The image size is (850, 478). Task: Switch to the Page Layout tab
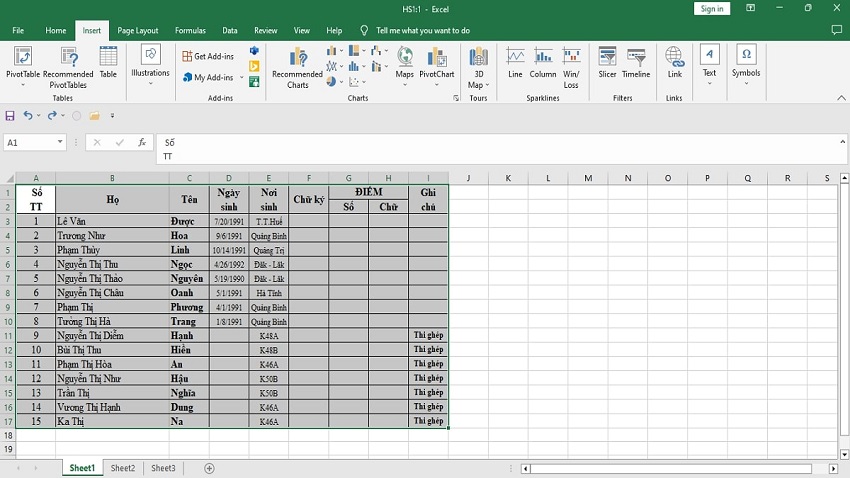click(x=138, y=31)
